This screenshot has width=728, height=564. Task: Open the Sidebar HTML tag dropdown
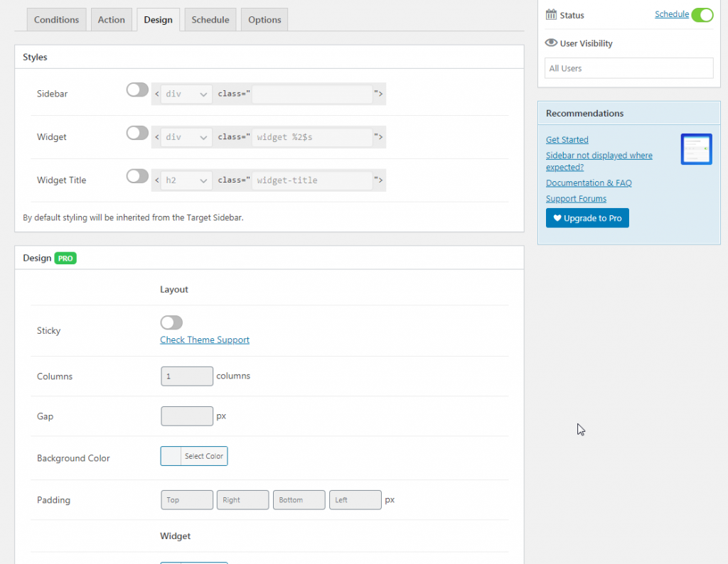click(186, 94)
